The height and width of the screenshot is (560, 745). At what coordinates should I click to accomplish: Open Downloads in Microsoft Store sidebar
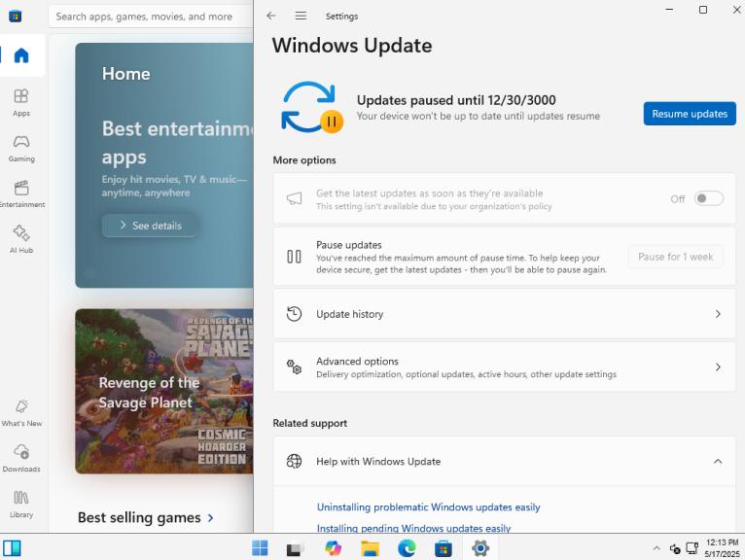pyautogui.click(x=21, y=458)
